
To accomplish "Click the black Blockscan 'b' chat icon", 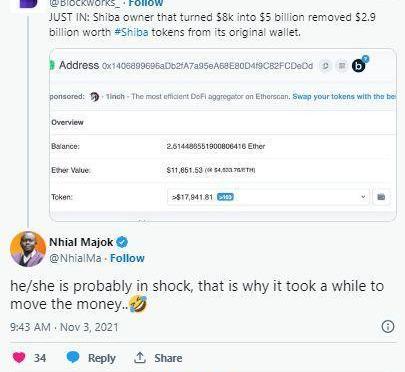I will click(358, 66).
